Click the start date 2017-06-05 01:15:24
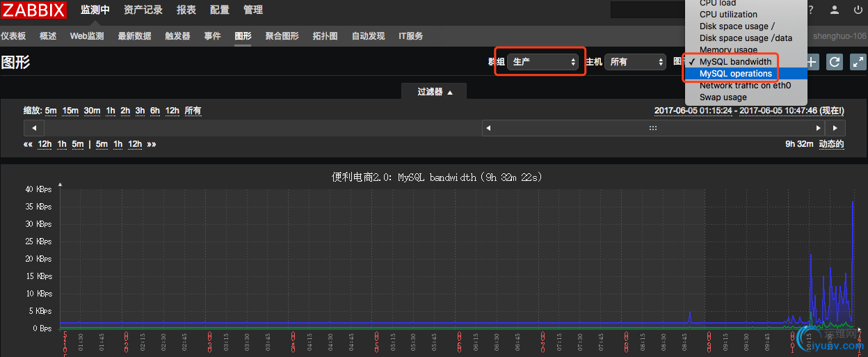 coord(694,111)
